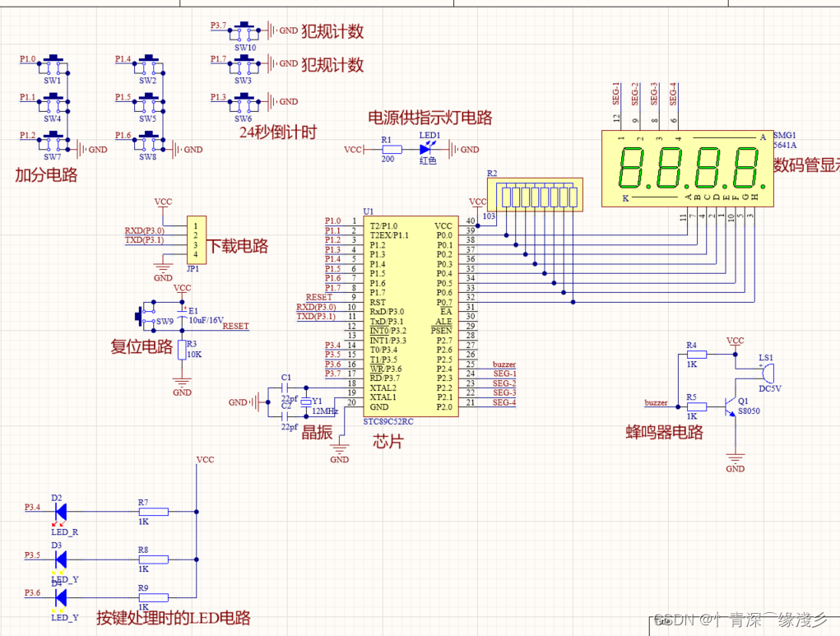Select the R2 resistor network block
Viewport: 840px width, 636px height.
tap(535, 194)
